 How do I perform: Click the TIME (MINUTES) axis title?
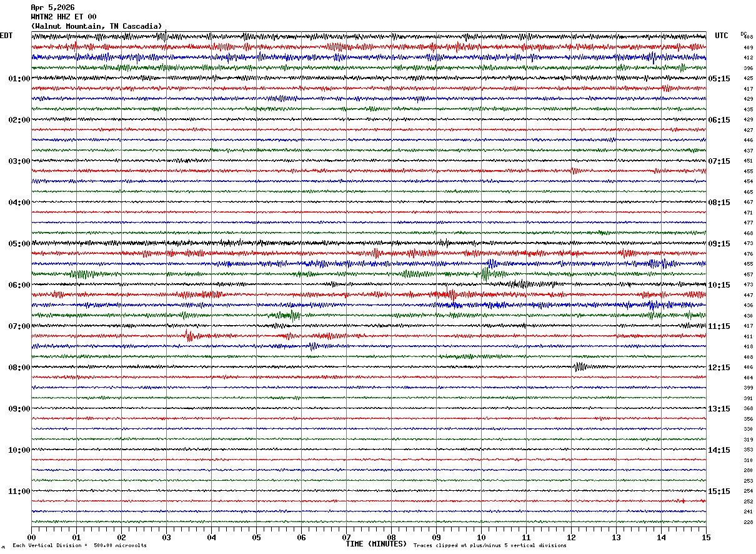(376, 544)
